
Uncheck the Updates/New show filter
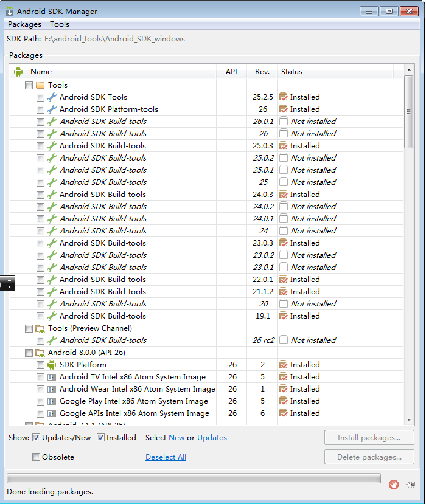pyautogui.click(x=36, y=438)
